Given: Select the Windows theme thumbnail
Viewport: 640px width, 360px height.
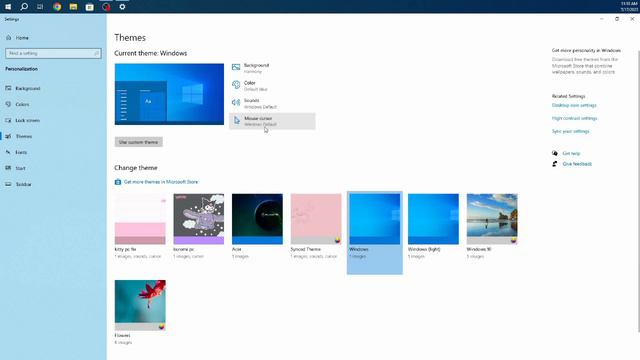Looking at the screenshot, I should pos(375,219).
